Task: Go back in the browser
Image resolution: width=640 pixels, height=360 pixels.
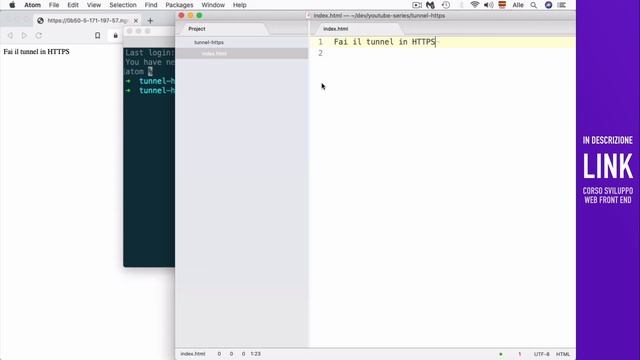Action: click(10, 36)
